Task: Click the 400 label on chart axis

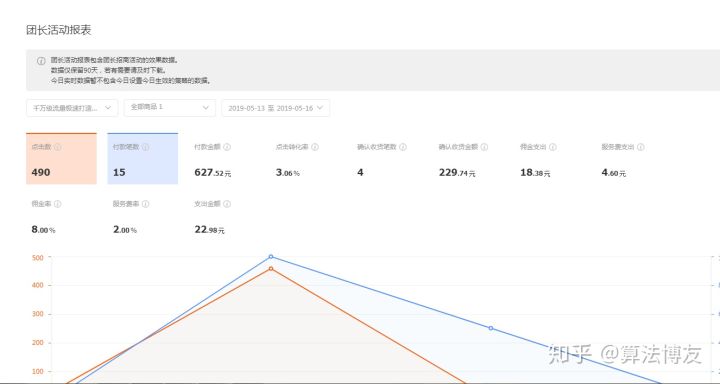Action: [38, 286]
